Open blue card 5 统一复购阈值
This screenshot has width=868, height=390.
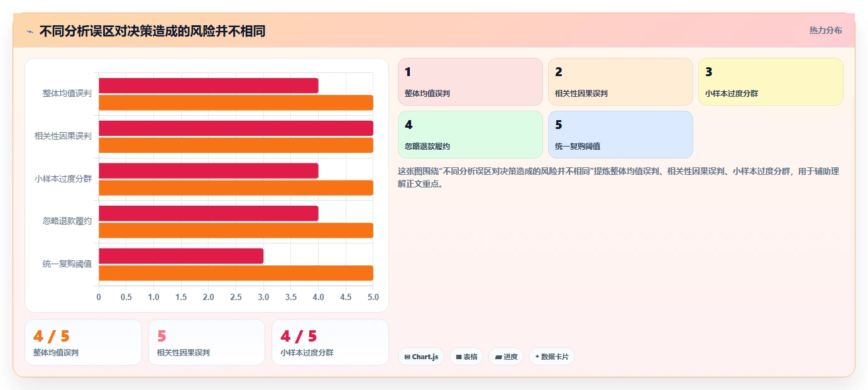click(x=620, y=135)
